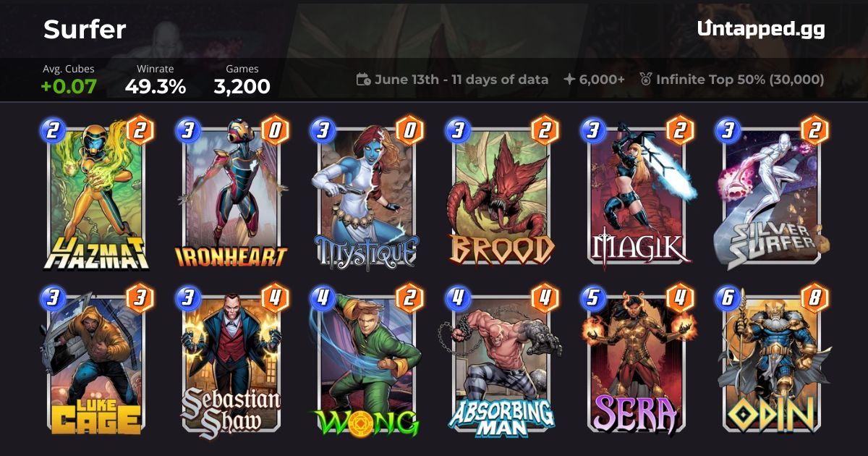Click Ironheart's orange power hexagon showing 0
Viewport: 868px width, 456px height.
click(275, 130)
